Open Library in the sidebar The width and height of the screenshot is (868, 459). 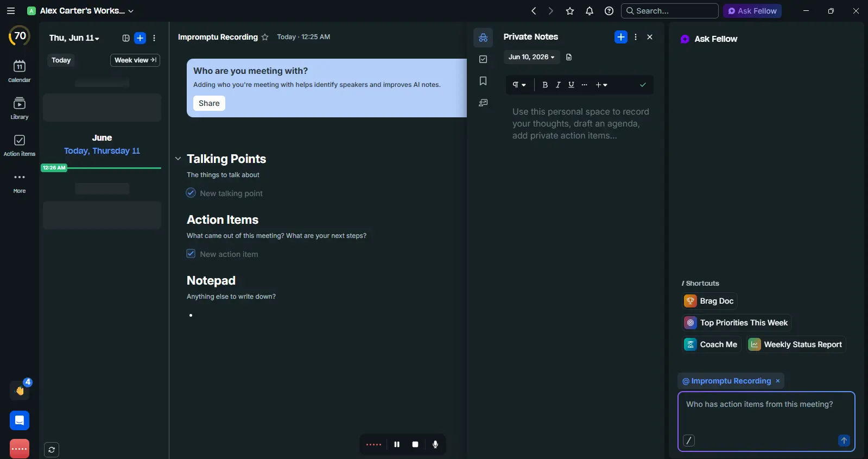[x=20, y=108]
